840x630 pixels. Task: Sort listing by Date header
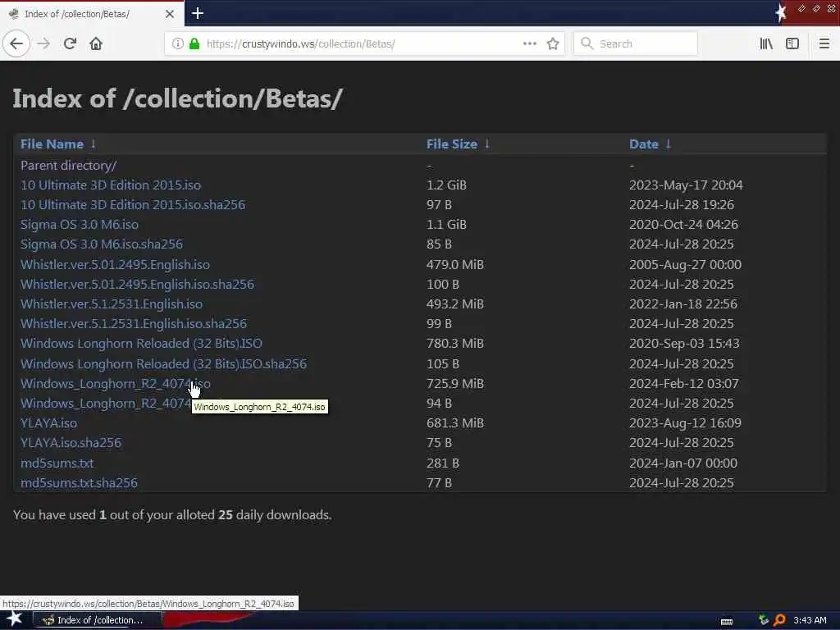coord(643,144)
